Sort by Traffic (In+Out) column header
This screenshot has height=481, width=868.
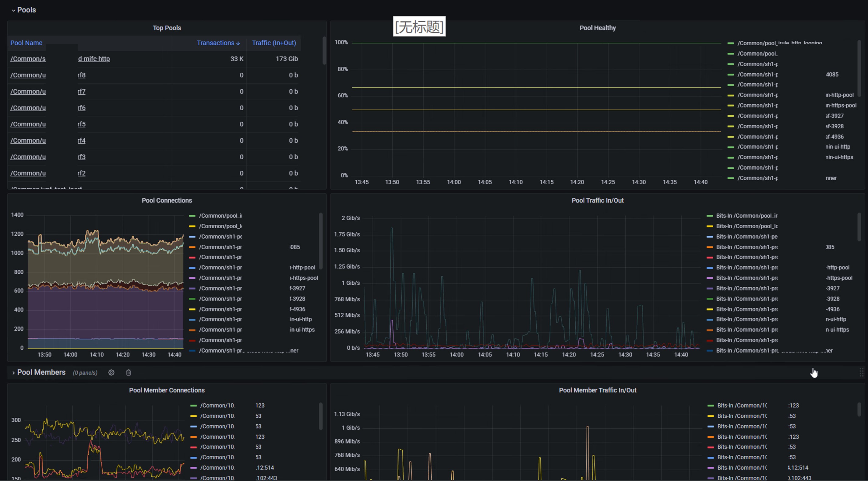273,43
